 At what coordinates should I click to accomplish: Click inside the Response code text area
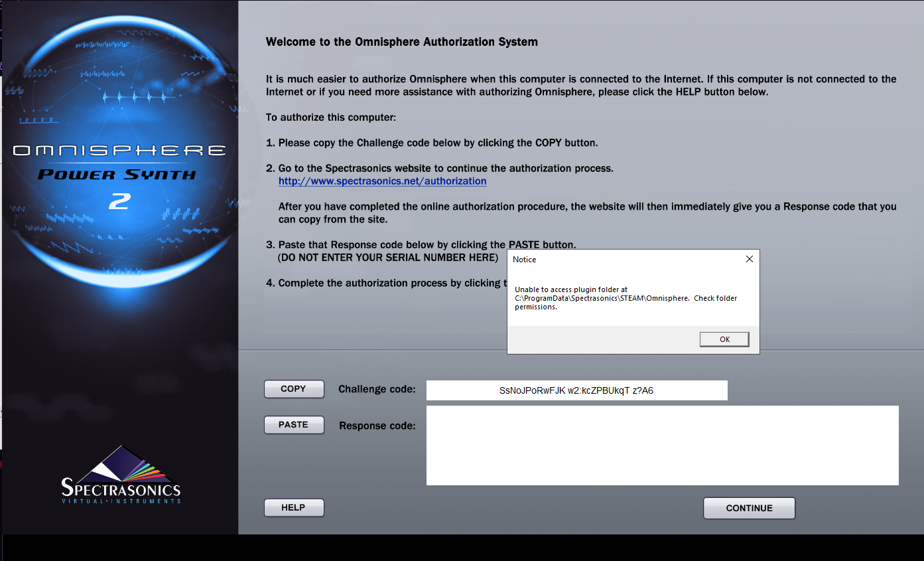pos(662,445)
